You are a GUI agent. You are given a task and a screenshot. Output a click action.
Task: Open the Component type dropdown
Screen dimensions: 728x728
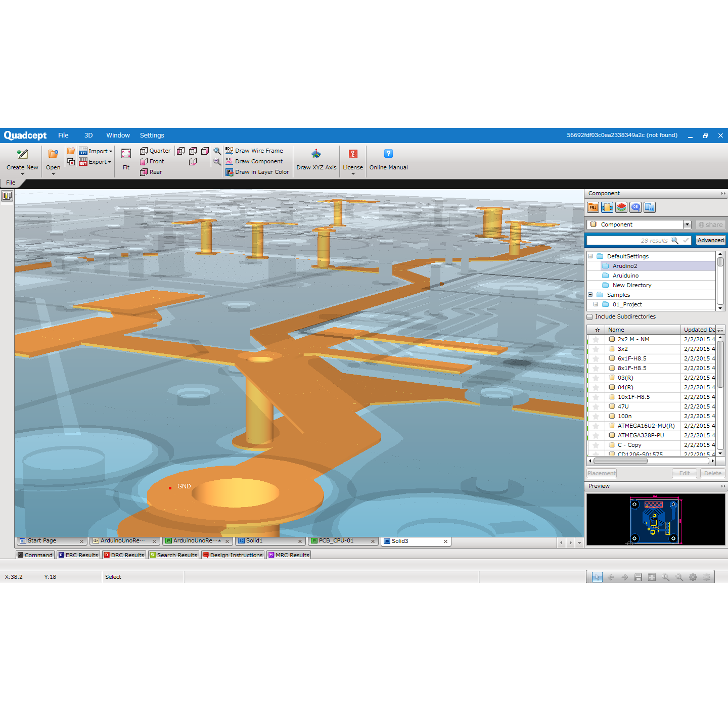687,224
